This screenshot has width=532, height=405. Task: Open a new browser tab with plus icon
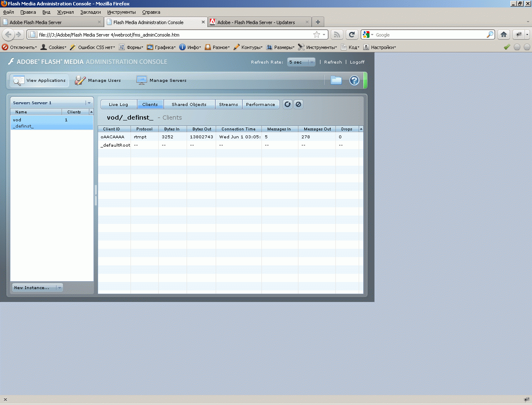click(318, 22)
